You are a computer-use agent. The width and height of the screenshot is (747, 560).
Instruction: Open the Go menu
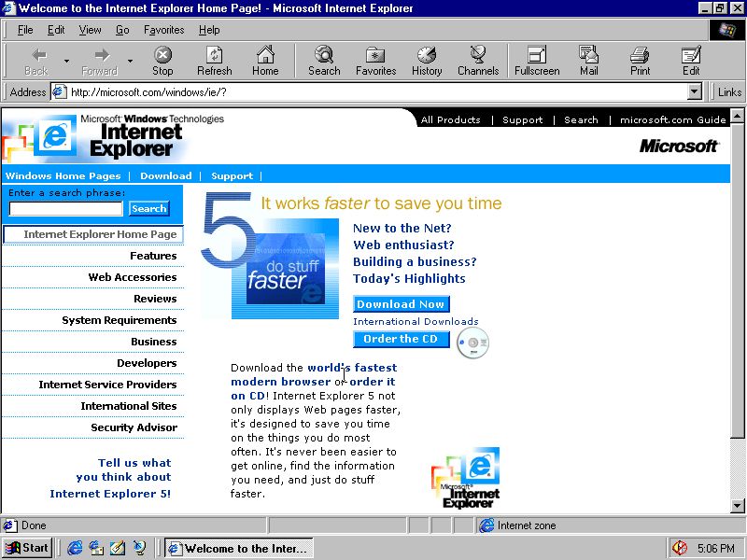click(x=122, y=30)
